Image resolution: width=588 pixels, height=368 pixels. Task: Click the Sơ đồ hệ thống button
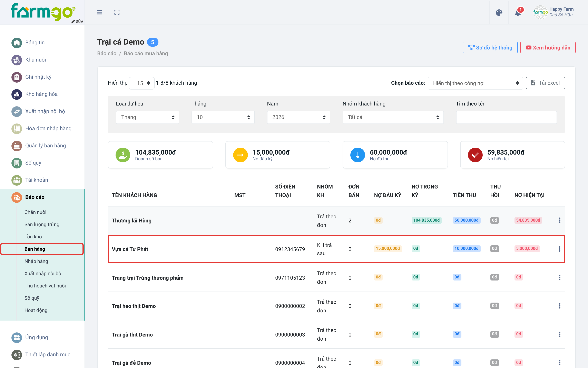(x=490, y=47)
